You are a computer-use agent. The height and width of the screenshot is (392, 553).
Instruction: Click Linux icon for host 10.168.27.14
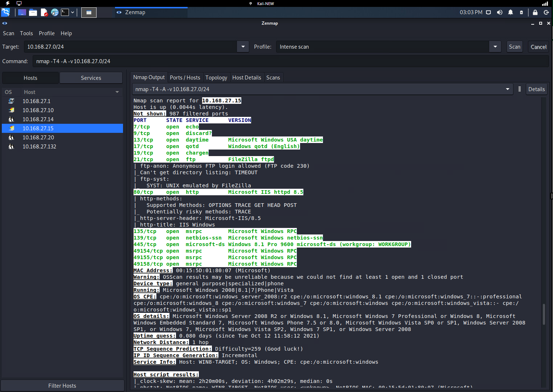pyautogui.click(x=11, y=119)
